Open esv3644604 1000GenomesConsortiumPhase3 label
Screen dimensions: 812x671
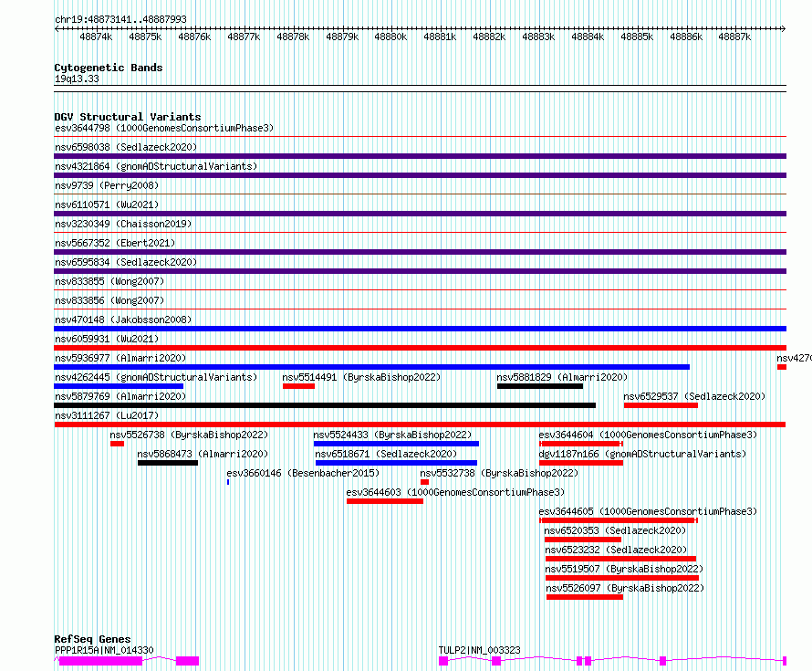(x=648, y=435)
